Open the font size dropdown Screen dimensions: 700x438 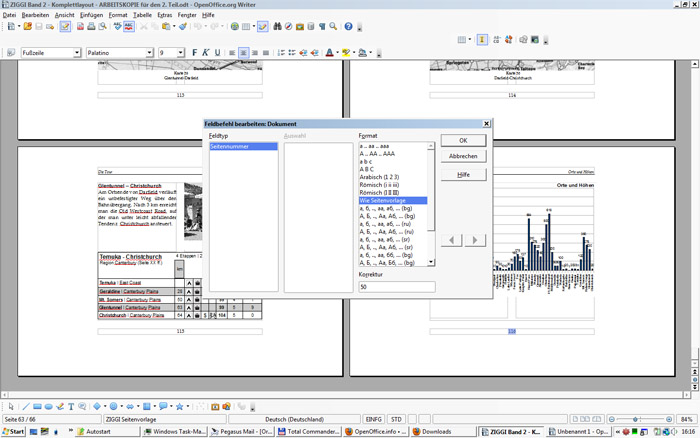pos(181,52)
